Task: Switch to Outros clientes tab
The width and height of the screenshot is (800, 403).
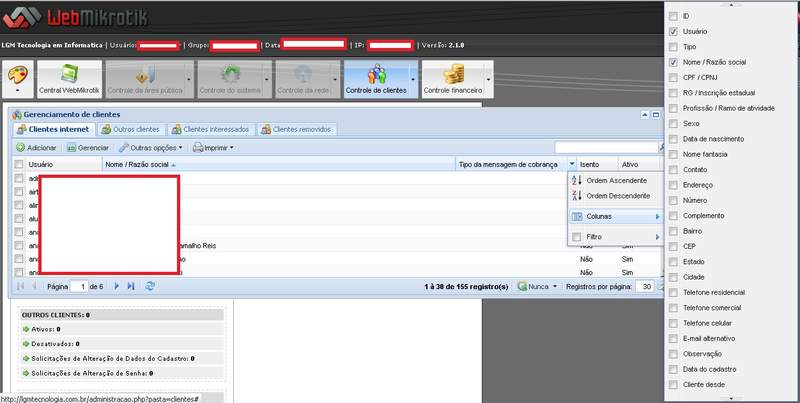Action: coord(131,130)
